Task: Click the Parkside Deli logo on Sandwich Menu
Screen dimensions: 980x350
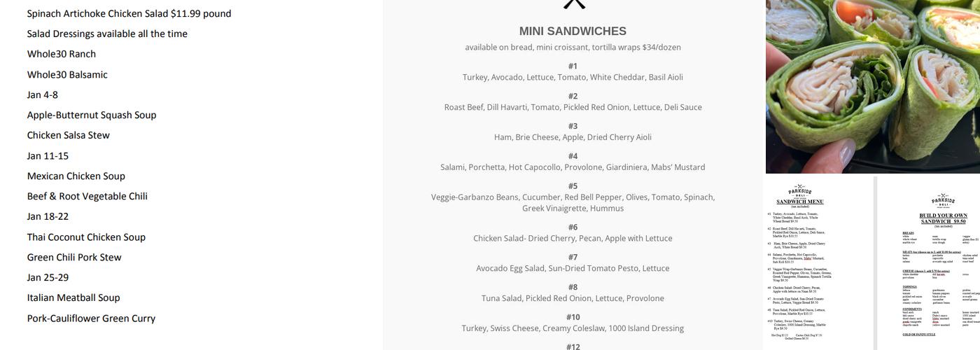Action: (800, 190)
